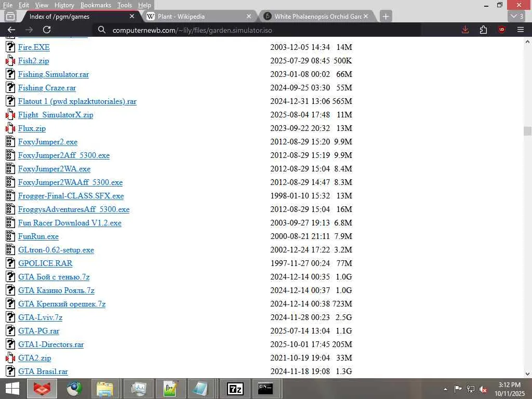Open the extensions puzzle icon
Viewport: 532px width, 399px height.
(483, 30)
